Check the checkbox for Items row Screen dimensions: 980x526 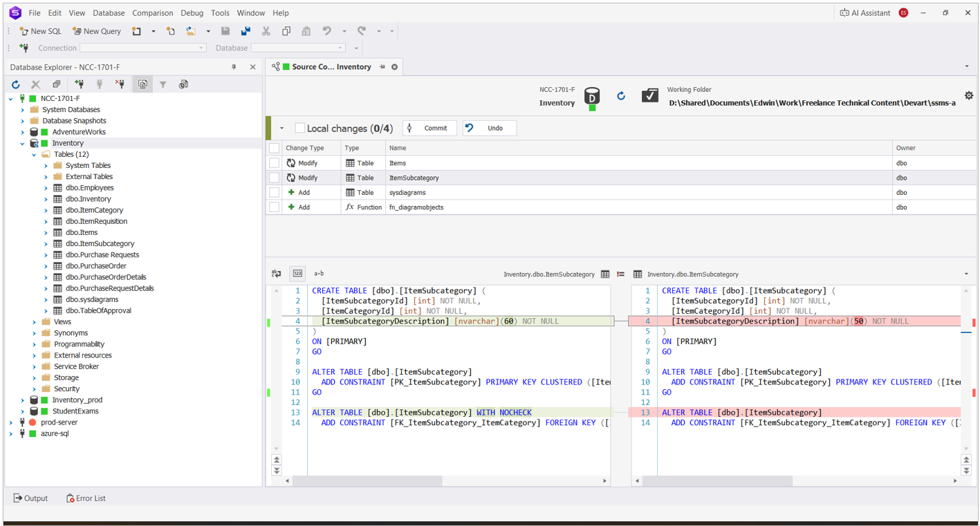275,163
